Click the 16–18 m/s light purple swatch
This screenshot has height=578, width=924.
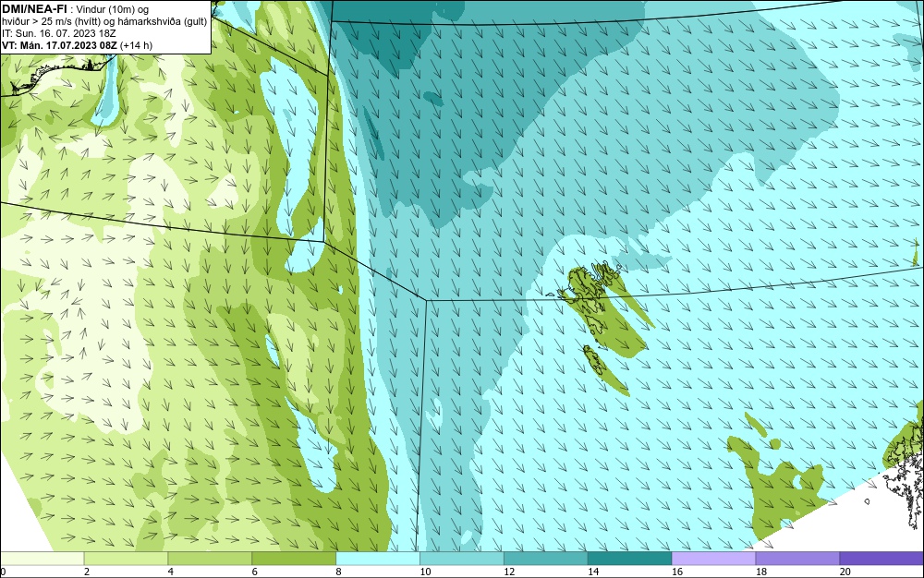pyautogui.click(x=713, y=558)
